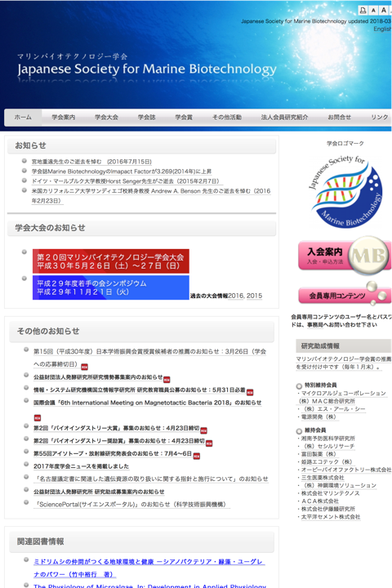Image resolution: width=392 pixels, height=588 pixels.
Task: Open the ホーム navigation tab
Action: click(x=23, y=118)
